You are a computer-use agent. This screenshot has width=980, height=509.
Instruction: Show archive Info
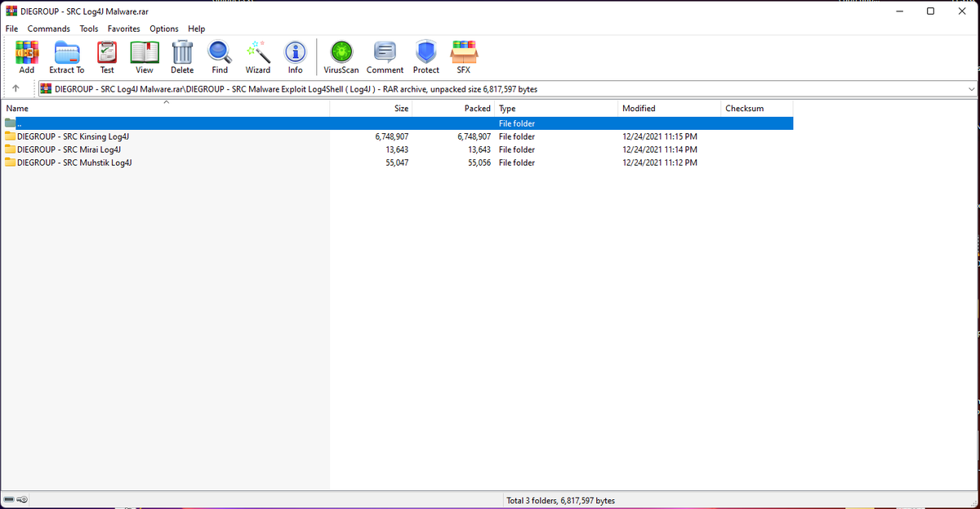[296, 52]
